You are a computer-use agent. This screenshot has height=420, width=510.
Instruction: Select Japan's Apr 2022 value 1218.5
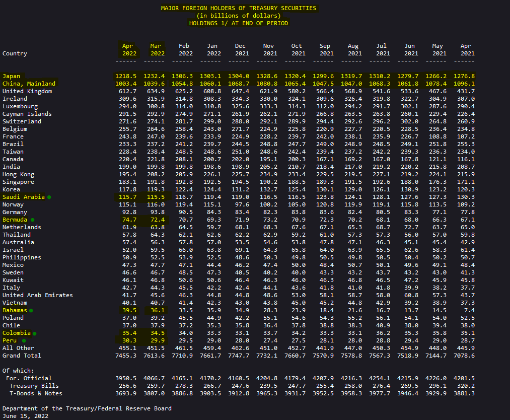126,76
